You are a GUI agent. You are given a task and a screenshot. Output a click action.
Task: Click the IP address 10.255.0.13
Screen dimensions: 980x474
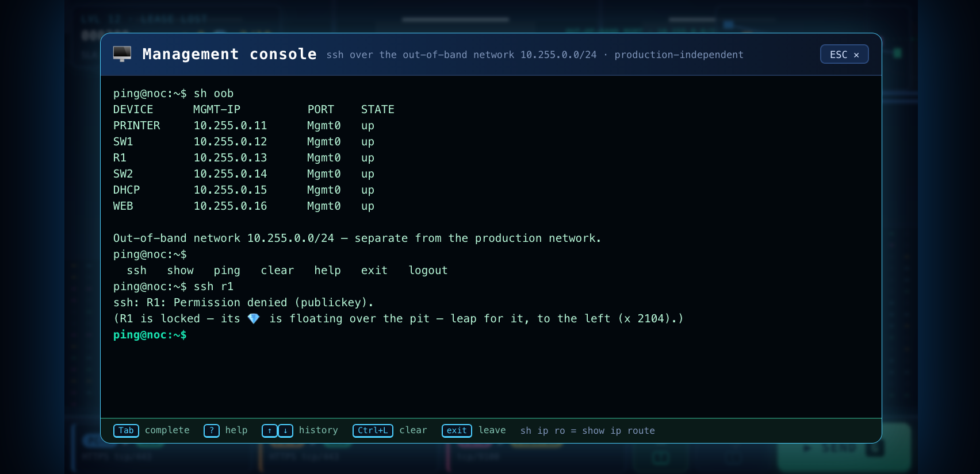230,157
